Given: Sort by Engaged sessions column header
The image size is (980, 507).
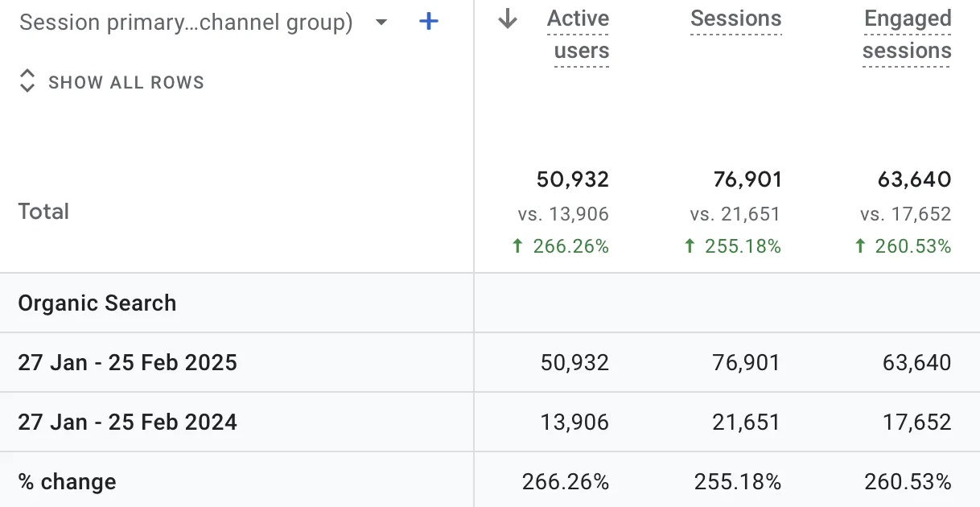Looking at the screenshot, I should click(907, 35).
